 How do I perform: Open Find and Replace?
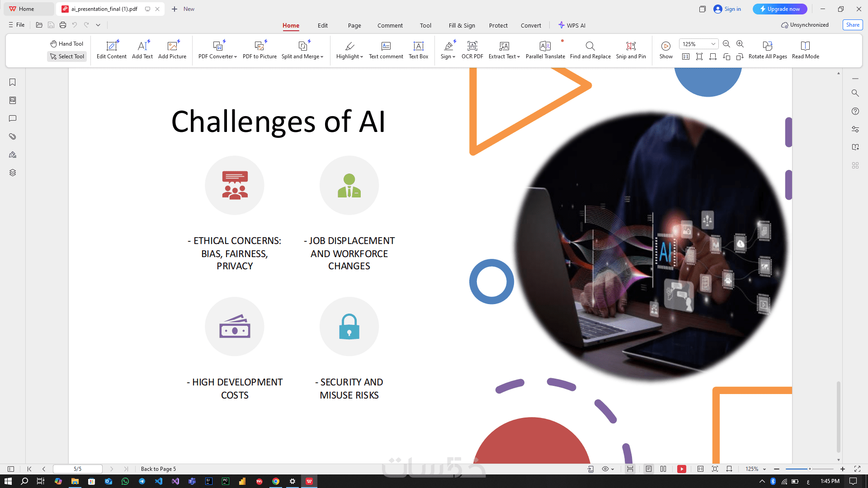590,49
